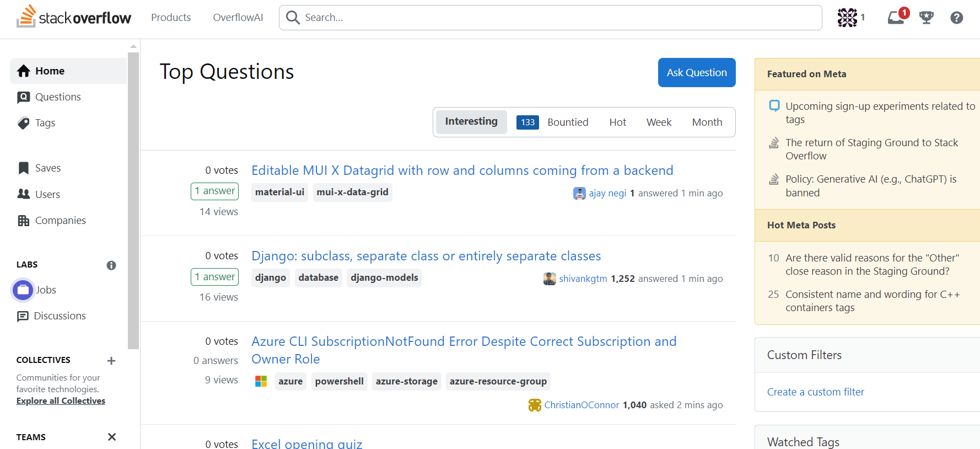Select the Interesting filter tab
Image resolution: width=980 pixels, height=449 pixels.
click(471, 122)
